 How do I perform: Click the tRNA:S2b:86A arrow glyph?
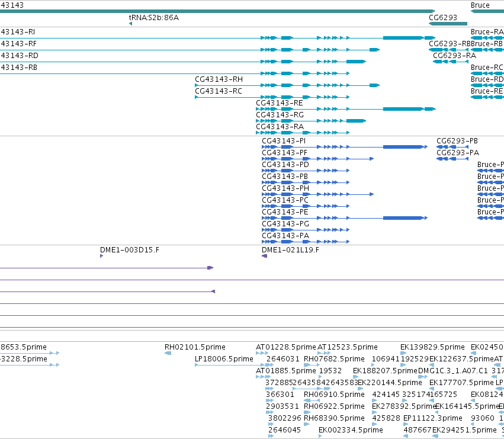[130, 24]
